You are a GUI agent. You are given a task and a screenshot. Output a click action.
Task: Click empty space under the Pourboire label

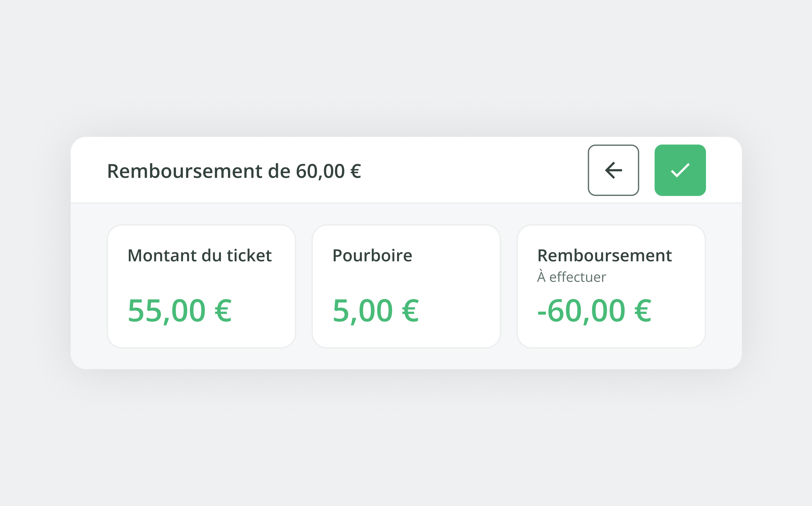[x=406, y=278]
